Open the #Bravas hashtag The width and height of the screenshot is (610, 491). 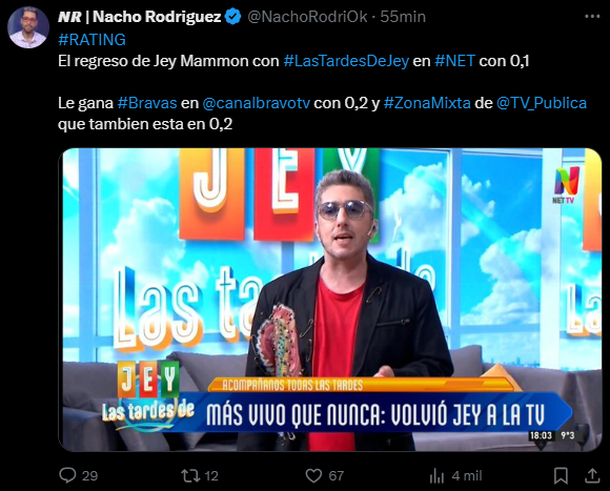pos(147,103)
